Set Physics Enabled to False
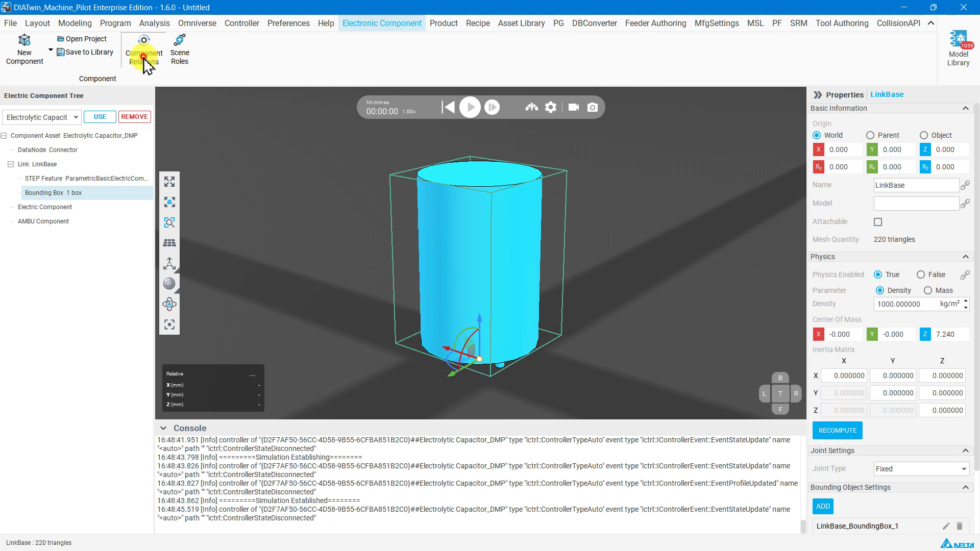 pyautogui.click(x=921, y=274)
